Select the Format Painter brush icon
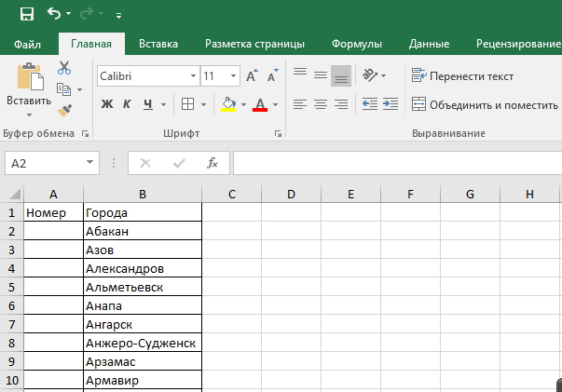 pyautogui.click(x=64, y=110)
